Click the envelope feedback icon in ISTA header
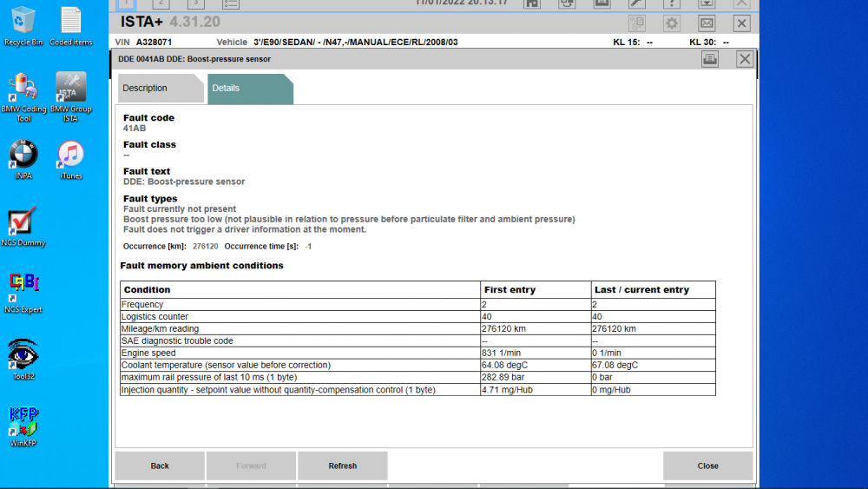 [707, 23]
